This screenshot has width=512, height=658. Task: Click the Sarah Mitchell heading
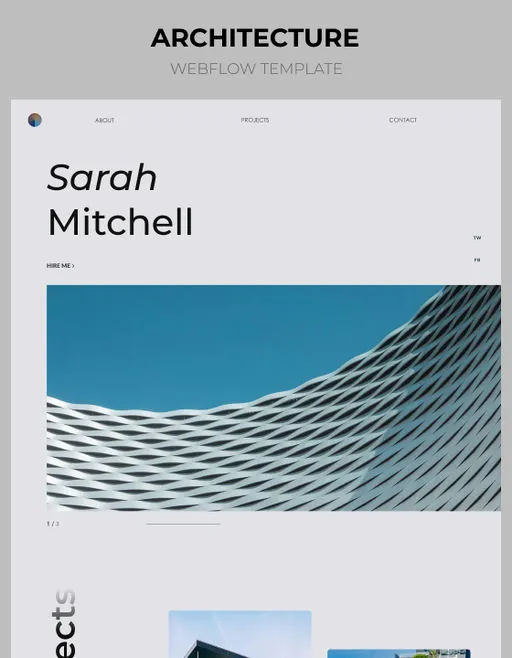(x=120, y=200)
